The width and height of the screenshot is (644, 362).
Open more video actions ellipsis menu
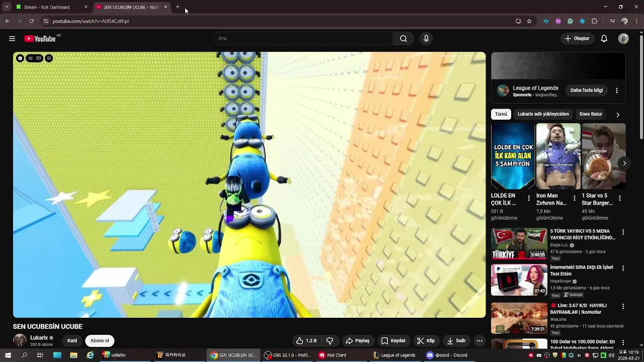pyautogui.click(x=479, y=341)
